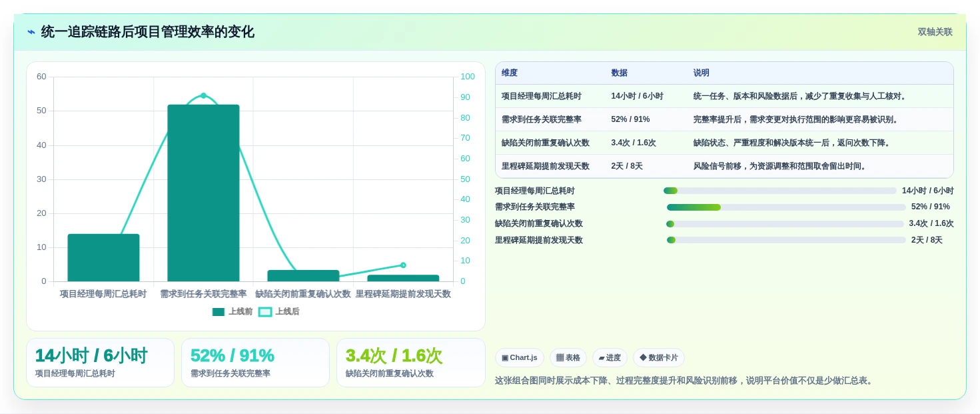Click the page title 统一追踪链路后项目管理效率的变化
This screenshot has width=980, height=414.
pyautogui.click(x=147, y=32)
